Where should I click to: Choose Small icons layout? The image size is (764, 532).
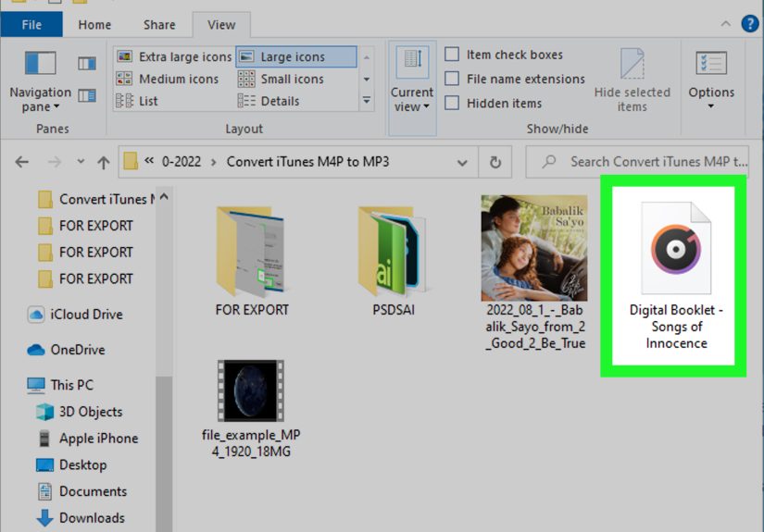click(x=282, y=79)
